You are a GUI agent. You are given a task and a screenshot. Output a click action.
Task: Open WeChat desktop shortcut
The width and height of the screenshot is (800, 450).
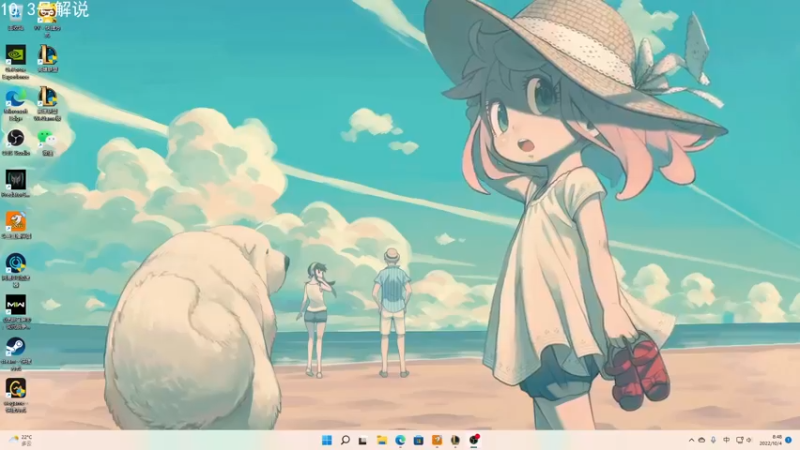(x=47, y=142)
